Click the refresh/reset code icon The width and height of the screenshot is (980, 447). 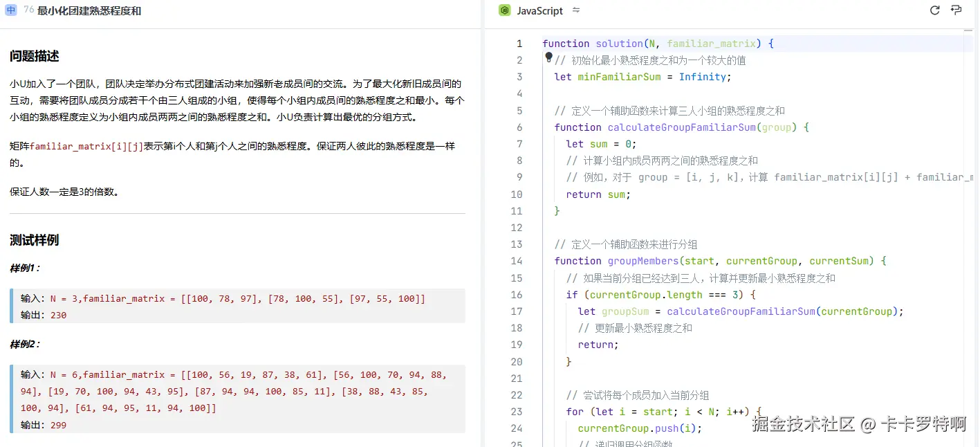(934, 10)
